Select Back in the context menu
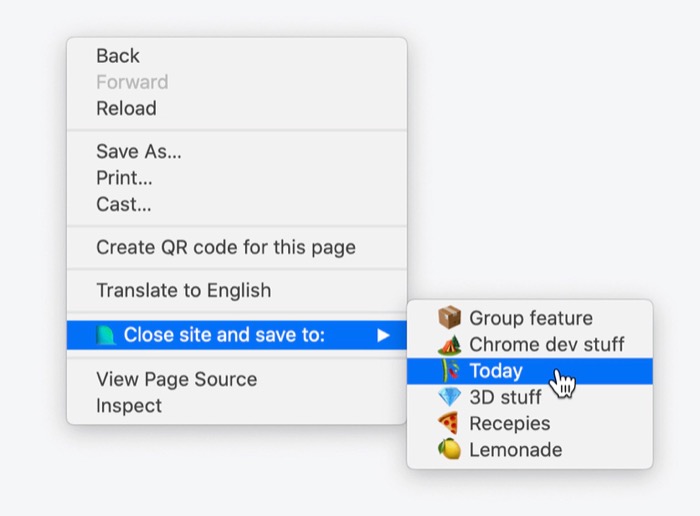The image size is (700, 516). pos(237,56)
